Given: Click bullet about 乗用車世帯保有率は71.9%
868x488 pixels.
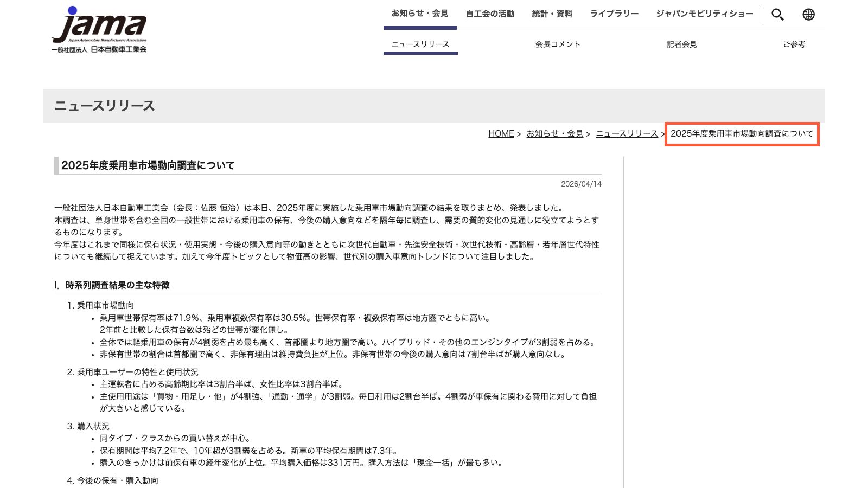Looking at the screenshot, I should (296, 324).
